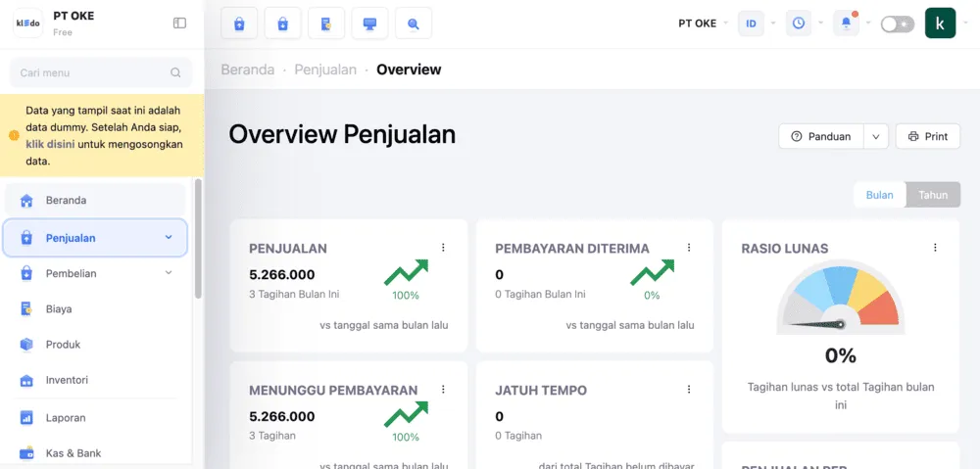Click the sidebar vertical scrollbar
The height and width of the screenshot is (469, 980).
[198, 239]
